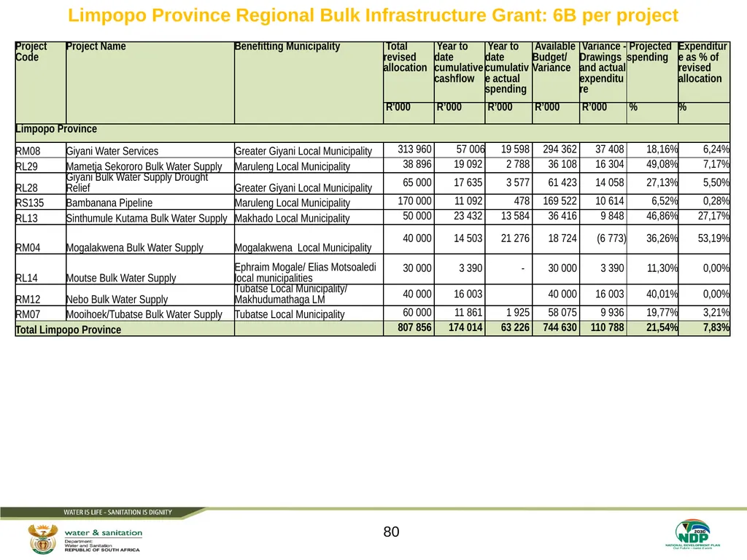Click total variance 110 788

coord(608,327)
